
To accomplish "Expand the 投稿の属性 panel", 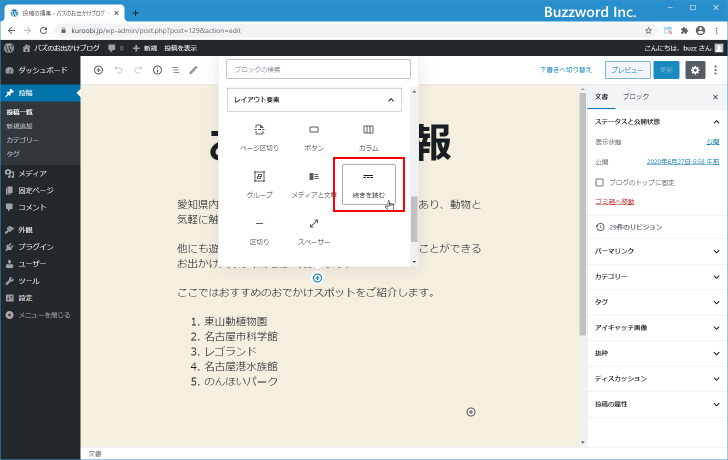I will pyautogui.click(x=657, y=404).
